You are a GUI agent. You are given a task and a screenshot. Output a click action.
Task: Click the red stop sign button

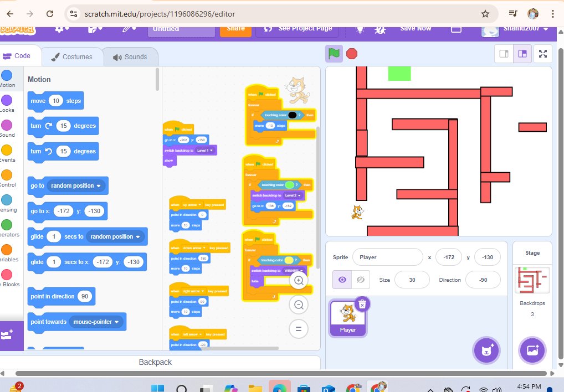pos(352,54)
